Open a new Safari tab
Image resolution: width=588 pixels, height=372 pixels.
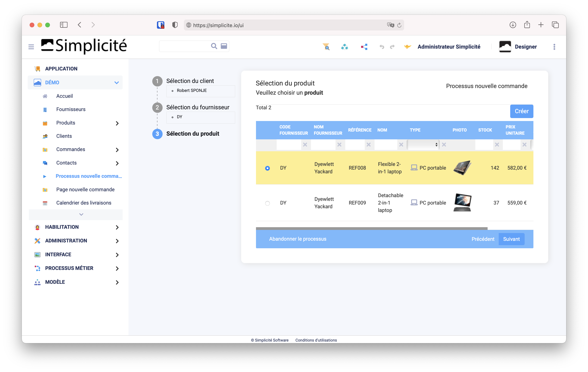point(541,25)
